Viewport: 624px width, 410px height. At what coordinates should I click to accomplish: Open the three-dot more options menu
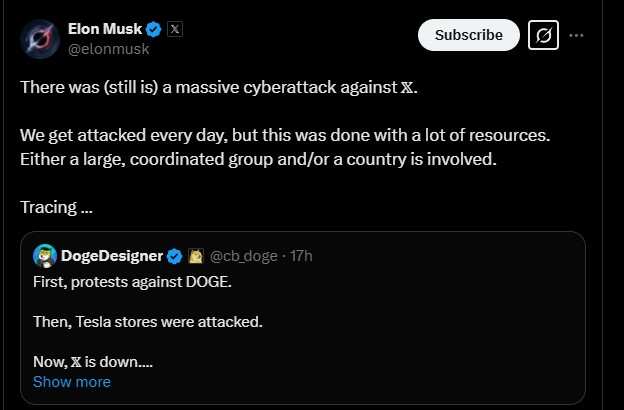[577, 35]
